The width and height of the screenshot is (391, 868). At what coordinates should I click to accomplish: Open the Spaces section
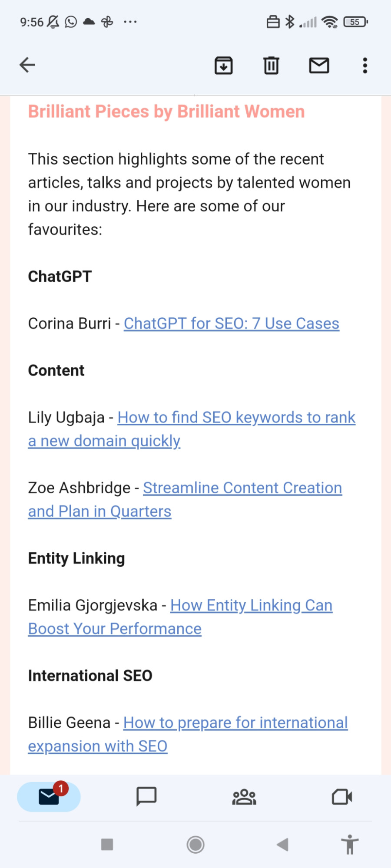tap(244, 796)
